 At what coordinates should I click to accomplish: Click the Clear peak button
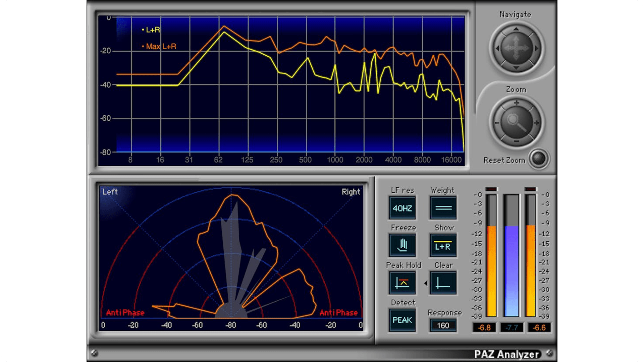pyautogui.click(x=443, y=283)
